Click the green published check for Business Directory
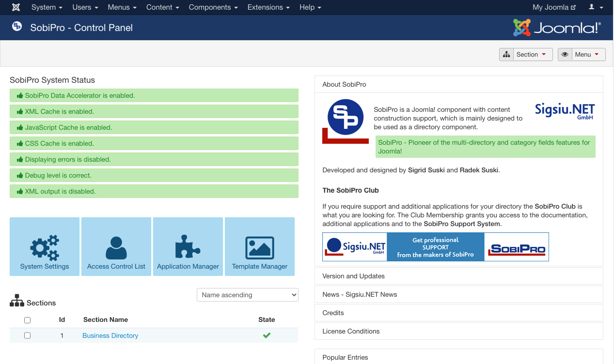 [267, 335]
